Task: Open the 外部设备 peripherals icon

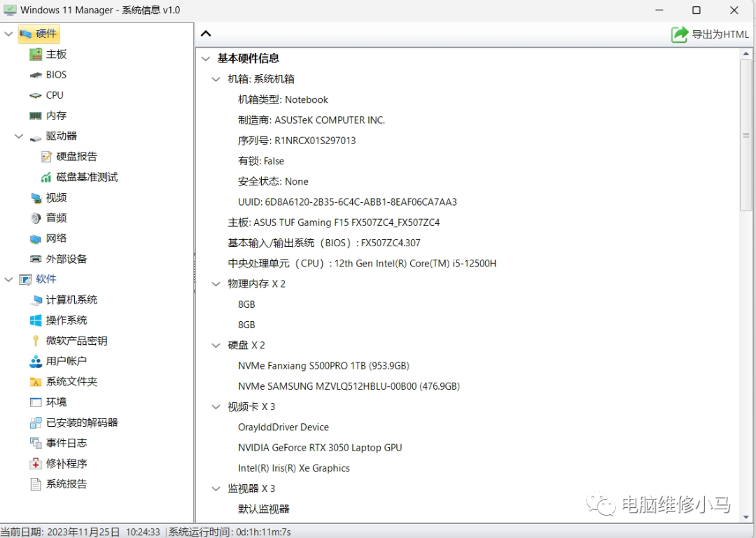Action: (x=36, y=259)
